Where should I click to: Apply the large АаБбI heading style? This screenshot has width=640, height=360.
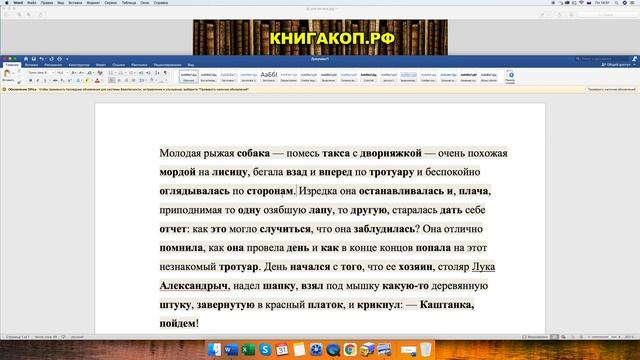(269, 76)
